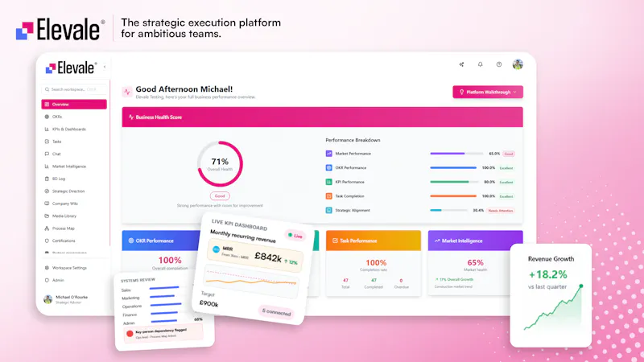
Task: Click the help circle icon in top bar
Action: pyautogui.click(x=499, y=64)
